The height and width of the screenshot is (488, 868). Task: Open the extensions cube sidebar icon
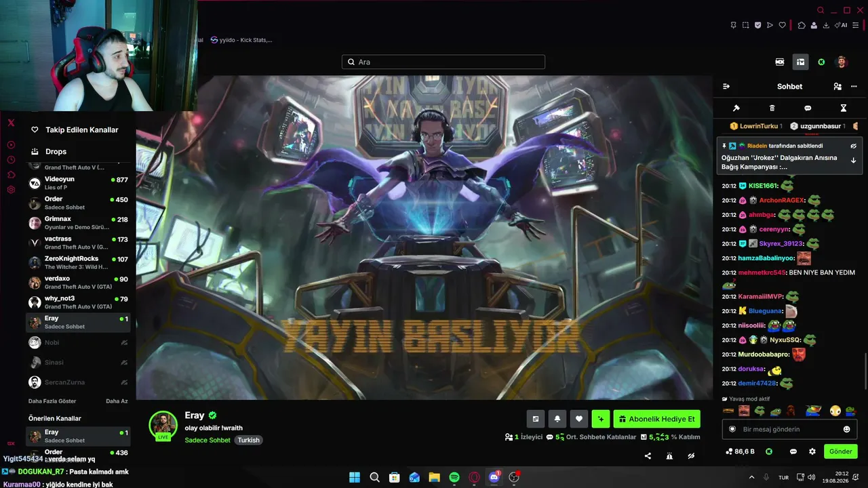tap(11, 175)
